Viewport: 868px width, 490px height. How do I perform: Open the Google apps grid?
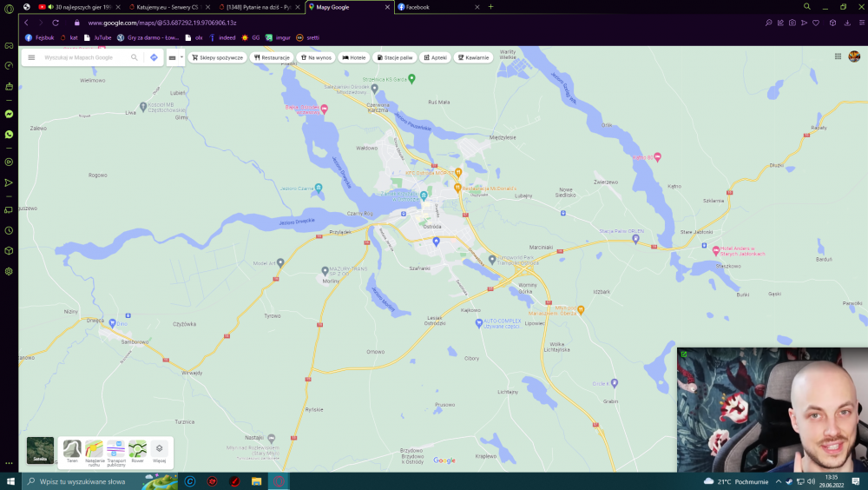(838, 56)
